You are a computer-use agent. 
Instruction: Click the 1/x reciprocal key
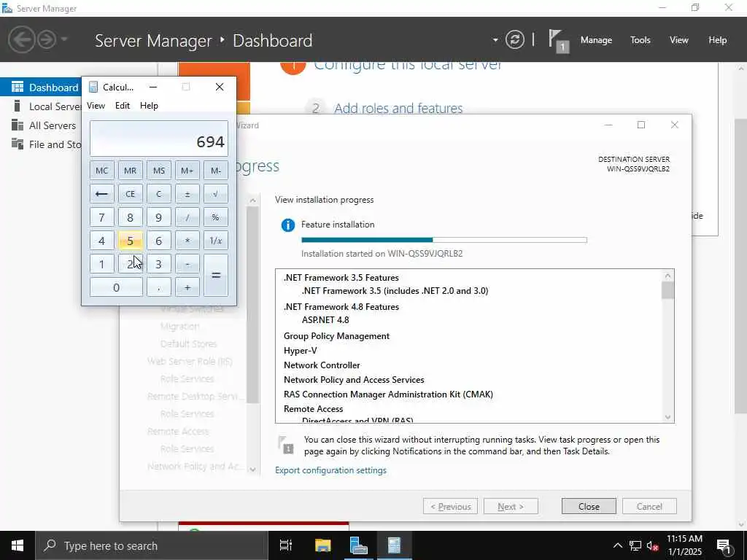[x=216, y=241]
